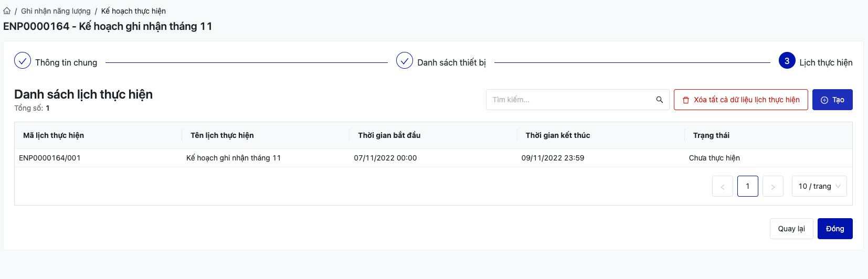This screenshot has height=279, width=868.
Task: Click the step 3 circle icon
Action: (787, 61)
